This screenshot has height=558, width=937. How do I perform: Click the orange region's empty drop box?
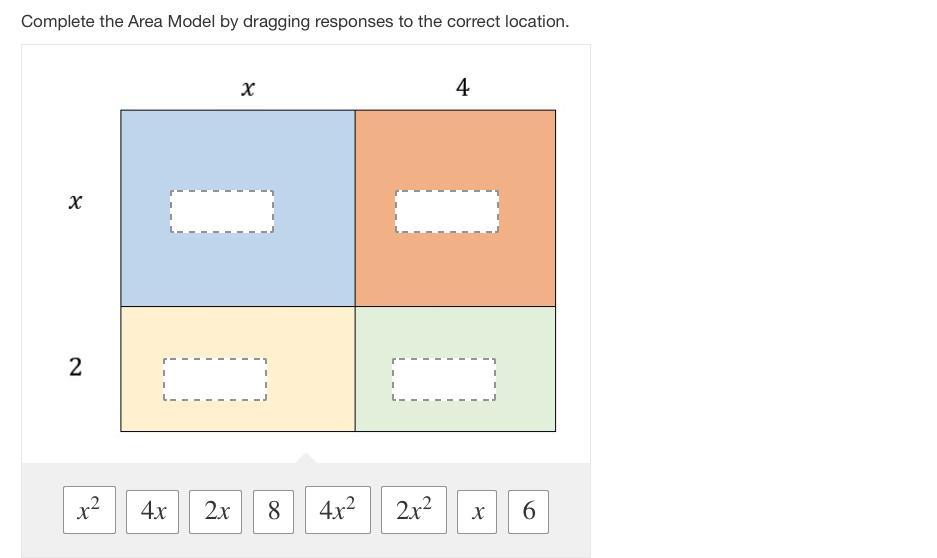(x=446, y=212)
